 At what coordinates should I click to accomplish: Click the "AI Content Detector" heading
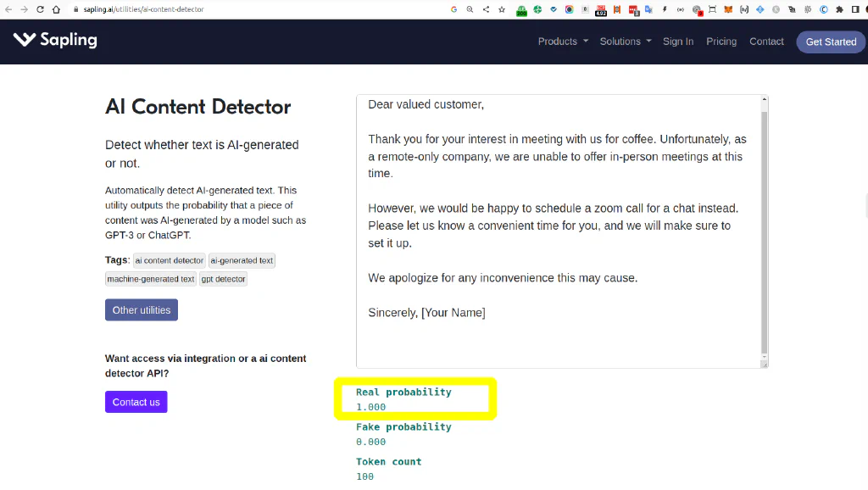(x=198, y=107)
